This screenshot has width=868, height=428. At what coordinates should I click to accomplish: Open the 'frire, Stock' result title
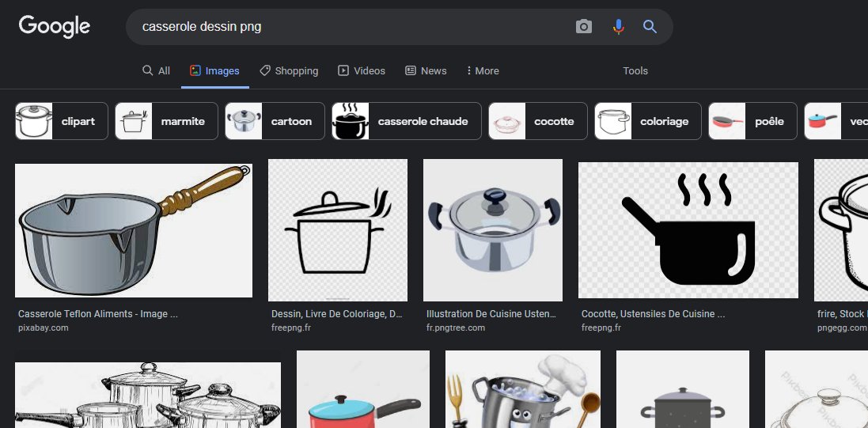842,314
